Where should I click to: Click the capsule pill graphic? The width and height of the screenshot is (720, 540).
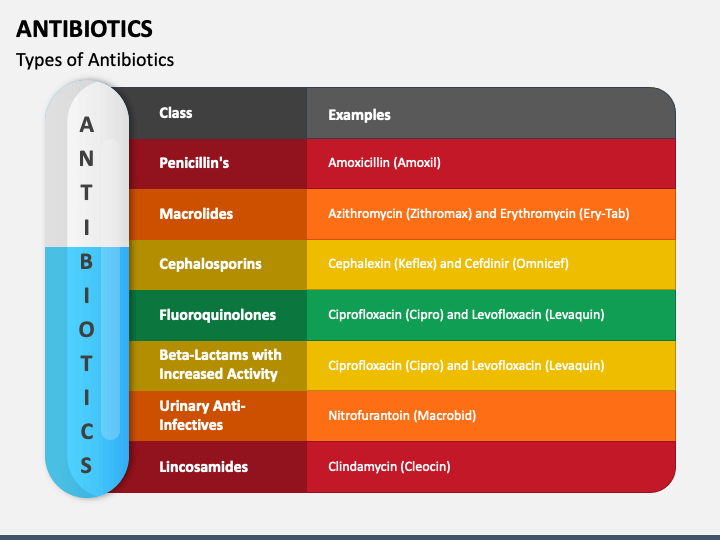(x=87, y=288)
